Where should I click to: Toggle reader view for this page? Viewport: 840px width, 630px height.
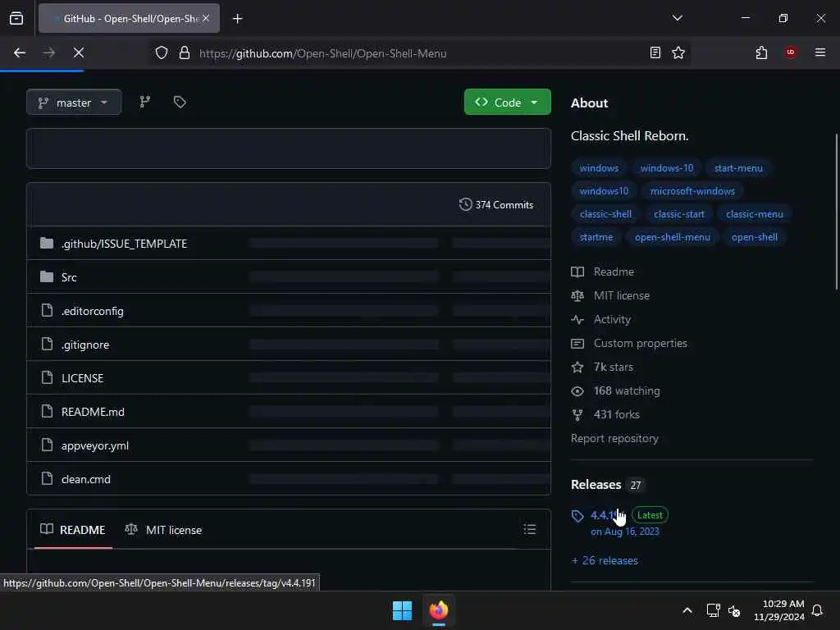[x=655, y=53]
